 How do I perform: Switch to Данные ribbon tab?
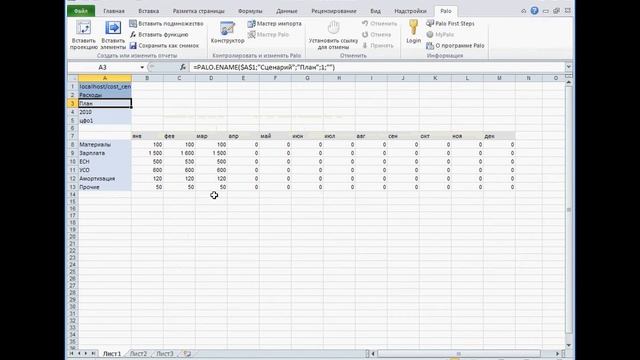287,11
